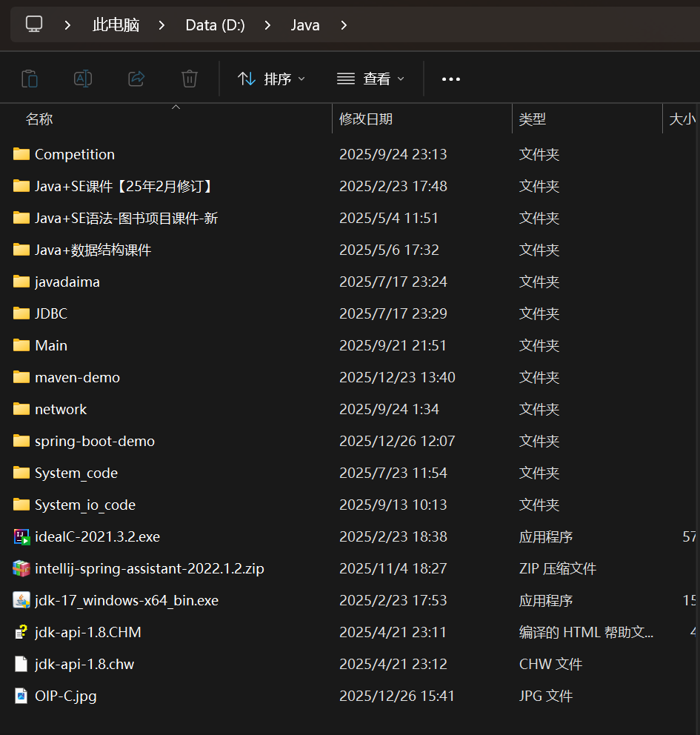Click the System_io_code folder icon
Image resolution: width=700 pixels, height=735 pixels.
21,505
